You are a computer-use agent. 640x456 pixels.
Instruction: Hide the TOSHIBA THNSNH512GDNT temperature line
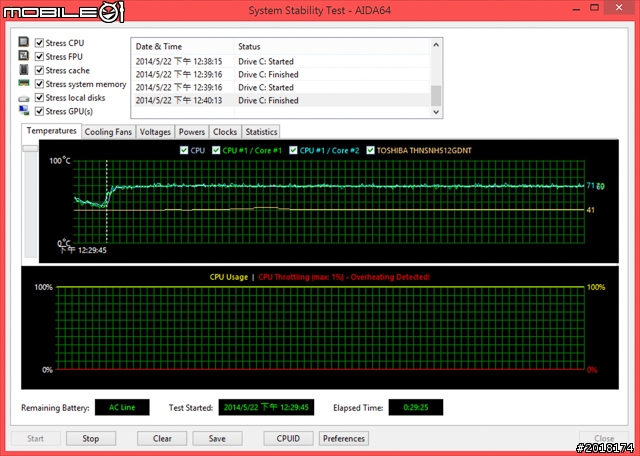click(x=370, y=150)
